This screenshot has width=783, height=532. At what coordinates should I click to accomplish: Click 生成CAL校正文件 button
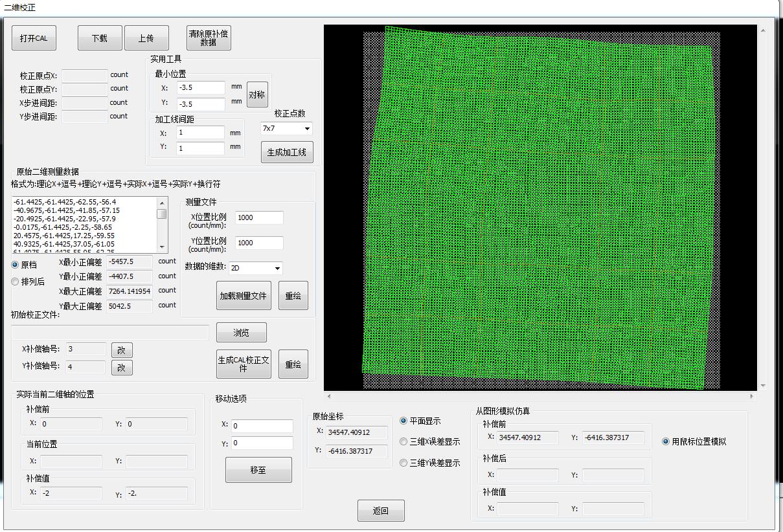pyautogui.click(x=244, y=364)
